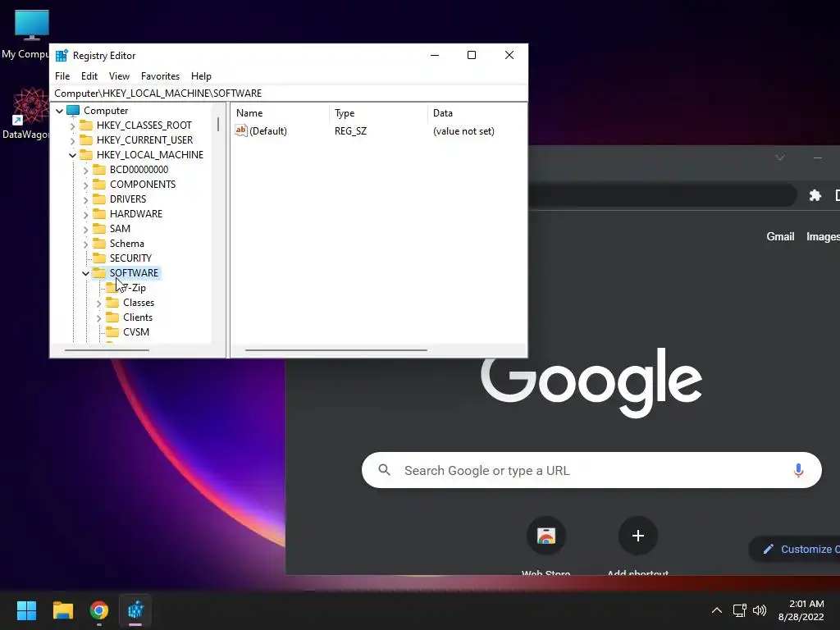Open the File menu

point(62,76)
